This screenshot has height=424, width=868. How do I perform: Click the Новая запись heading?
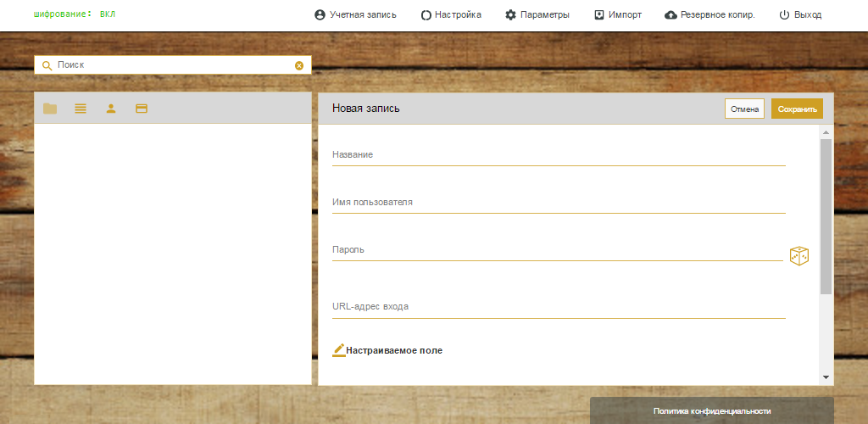[x=366, y=109]
